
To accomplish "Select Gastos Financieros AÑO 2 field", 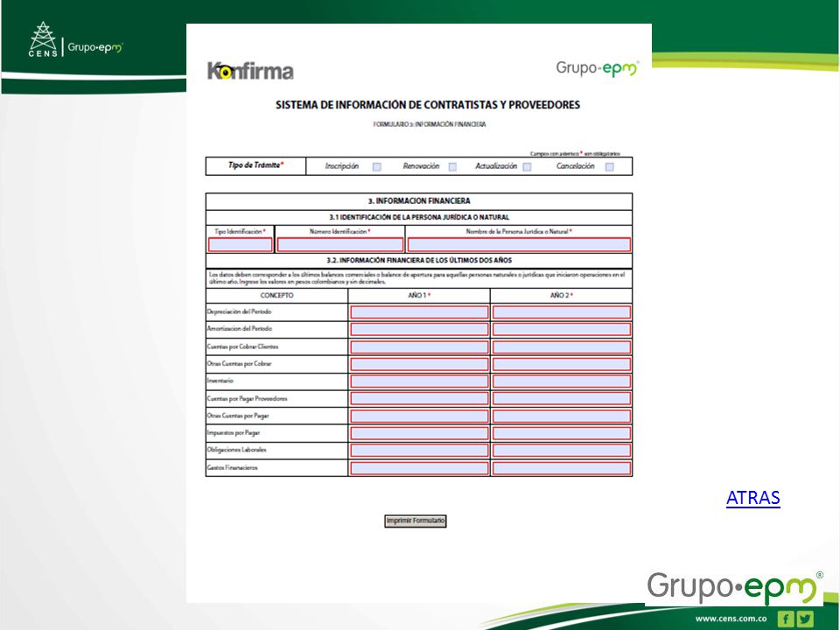I will point(562,468).
